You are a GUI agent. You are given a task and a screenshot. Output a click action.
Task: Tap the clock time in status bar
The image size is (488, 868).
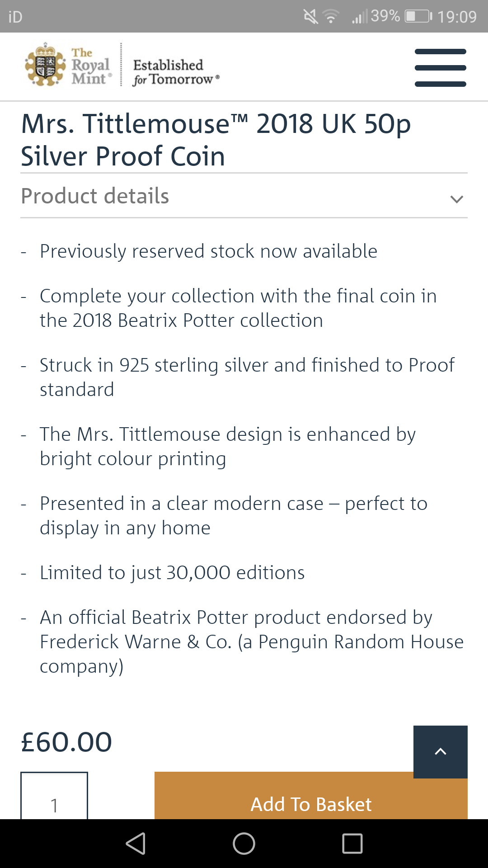point(457,17)
